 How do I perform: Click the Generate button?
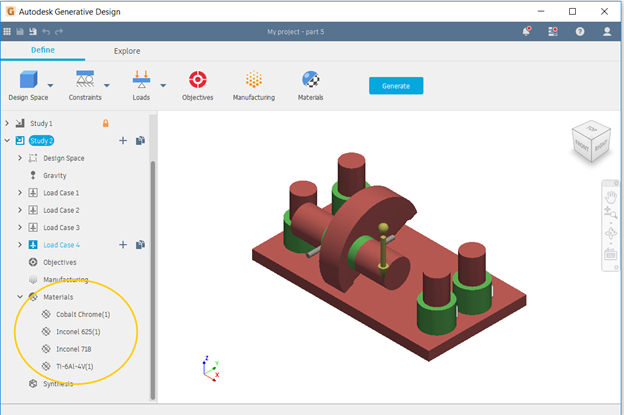tap(396, 86)
